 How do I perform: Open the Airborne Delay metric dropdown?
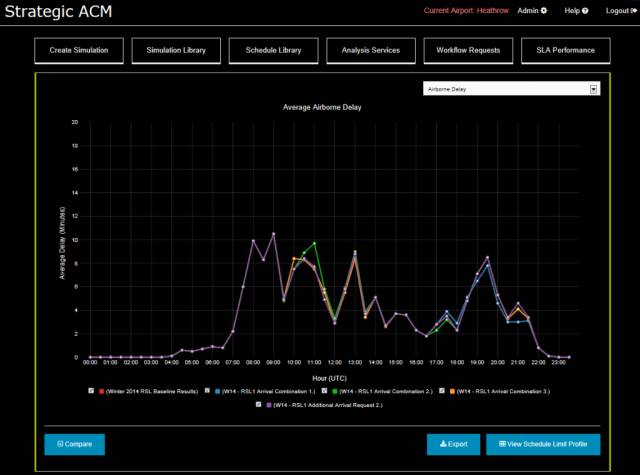[510, 89]
